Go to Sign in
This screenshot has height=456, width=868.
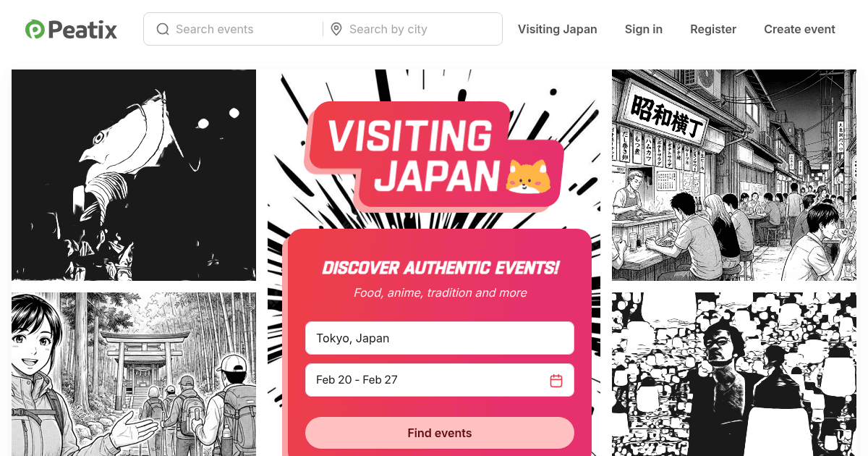click(644, 29)
